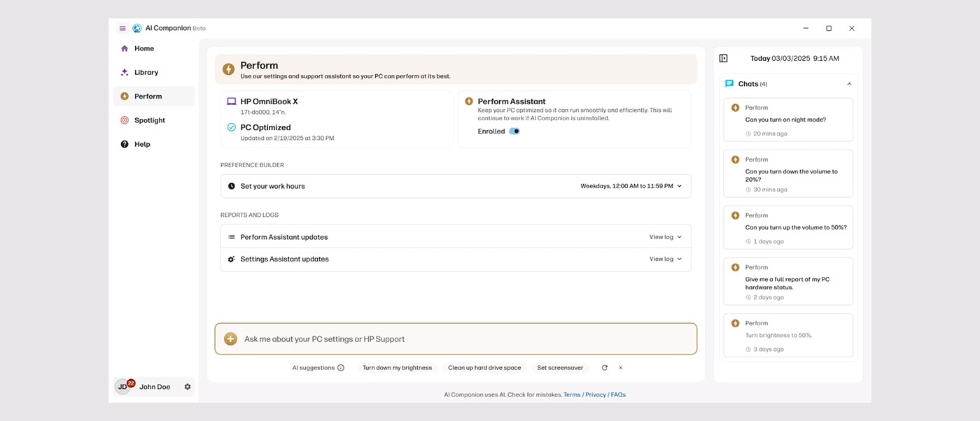The height and width of the screenshot is (421, 980).
Task: Click the Clean up hard drive space suggestion
Action: [484, 367]
